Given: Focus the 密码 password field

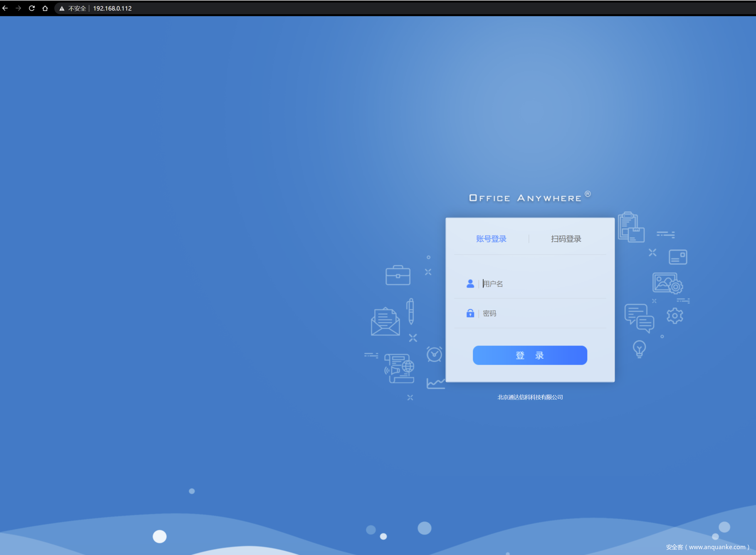Looking at the screenshot, I should [x=541, y=313].
